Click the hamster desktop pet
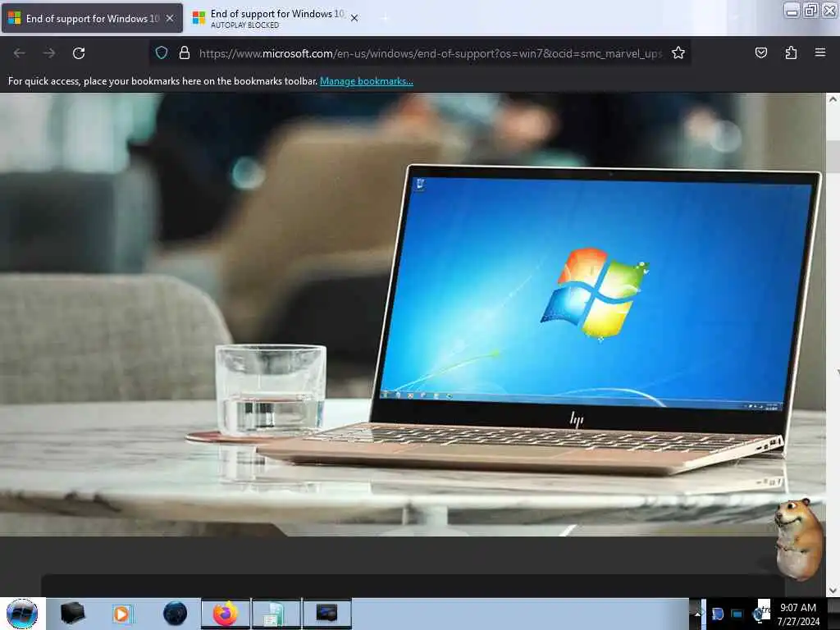Screen dimensions: 840x630 pyautogui.click(x=799, y=539)
